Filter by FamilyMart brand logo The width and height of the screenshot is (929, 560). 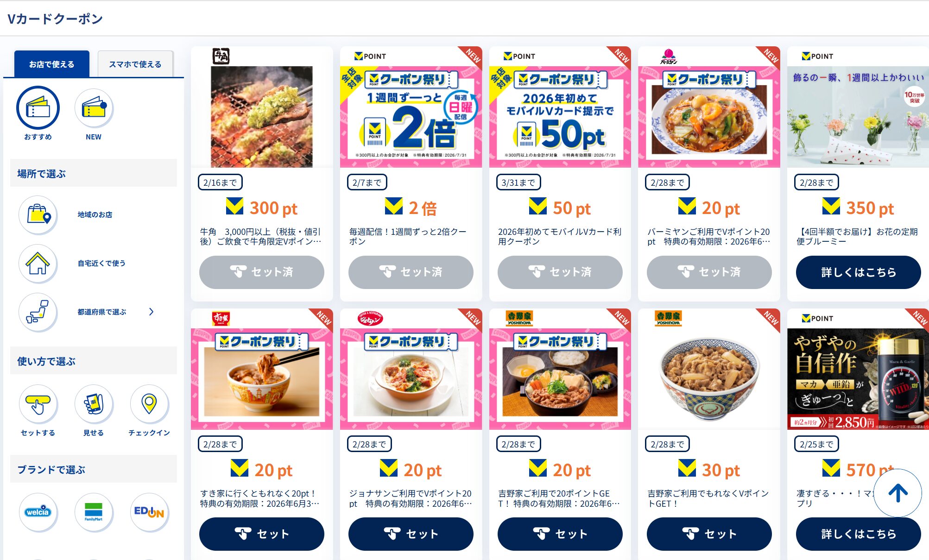pyautogui.click(x=94, y=512)
